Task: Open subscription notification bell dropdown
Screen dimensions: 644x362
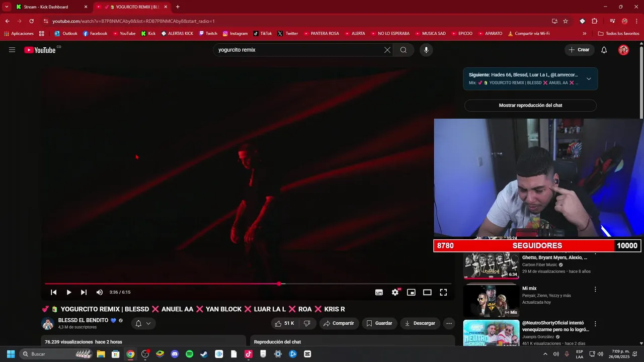Action: pyautogui.click(x=143, y=323)
